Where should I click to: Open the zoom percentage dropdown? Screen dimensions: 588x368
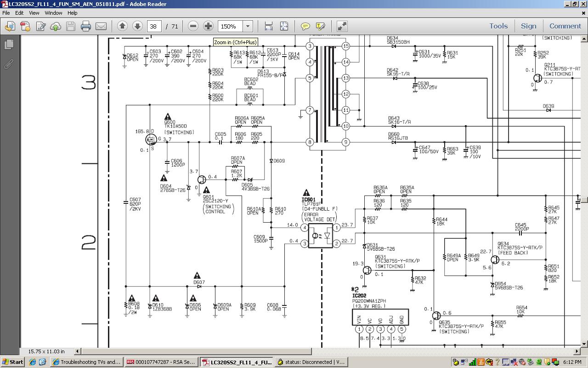coord(248,26)
